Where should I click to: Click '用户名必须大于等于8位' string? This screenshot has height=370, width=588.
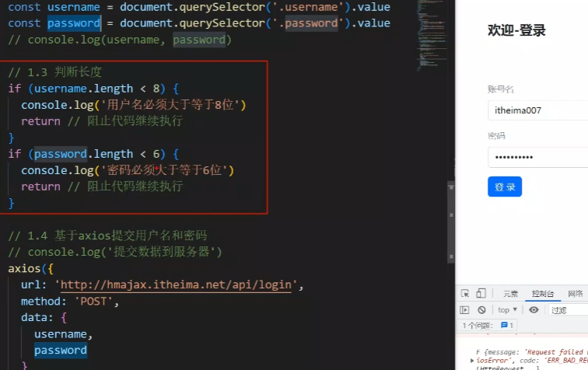tap(170, 105)
